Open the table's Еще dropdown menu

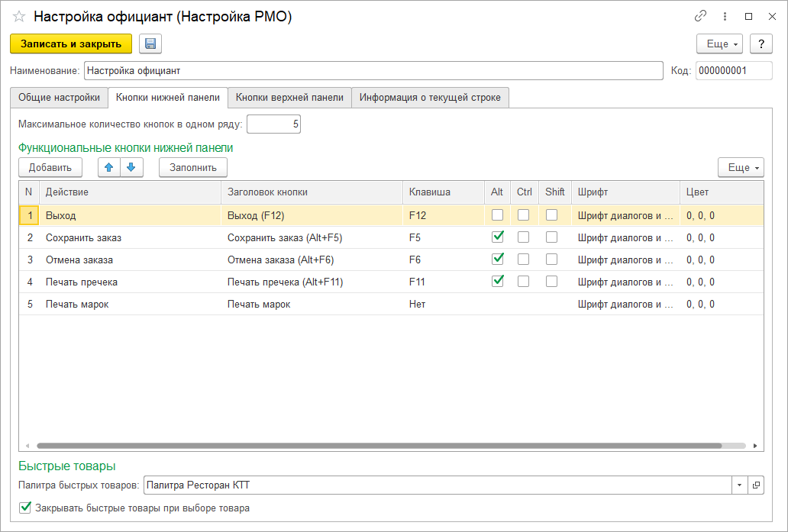click(x=741, y=167)
